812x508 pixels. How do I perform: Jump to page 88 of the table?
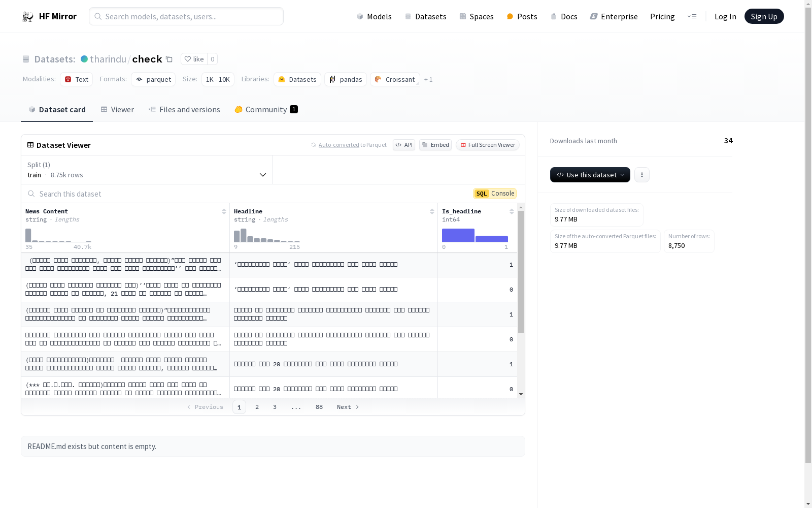tap(319, 407)
